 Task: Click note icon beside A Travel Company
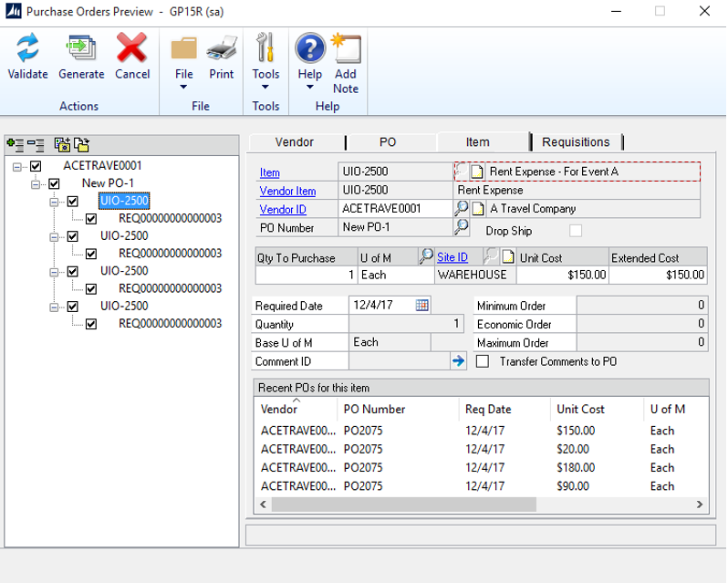[478, 208]
